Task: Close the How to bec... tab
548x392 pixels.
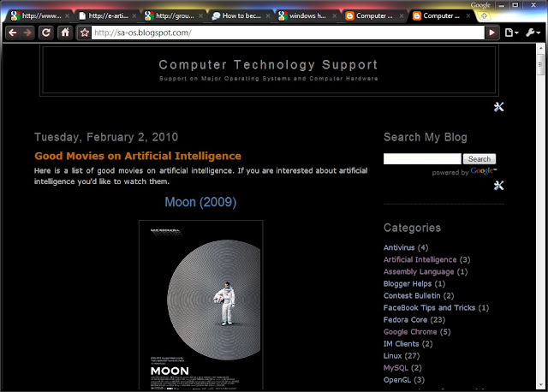Action: [x=268, y=15]
